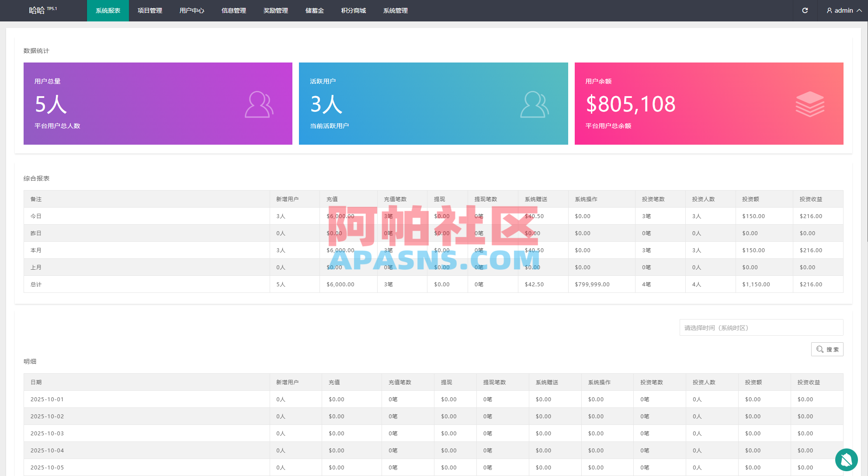
Task: Click the refresh icon in top bar
Action: pos(805,10)
